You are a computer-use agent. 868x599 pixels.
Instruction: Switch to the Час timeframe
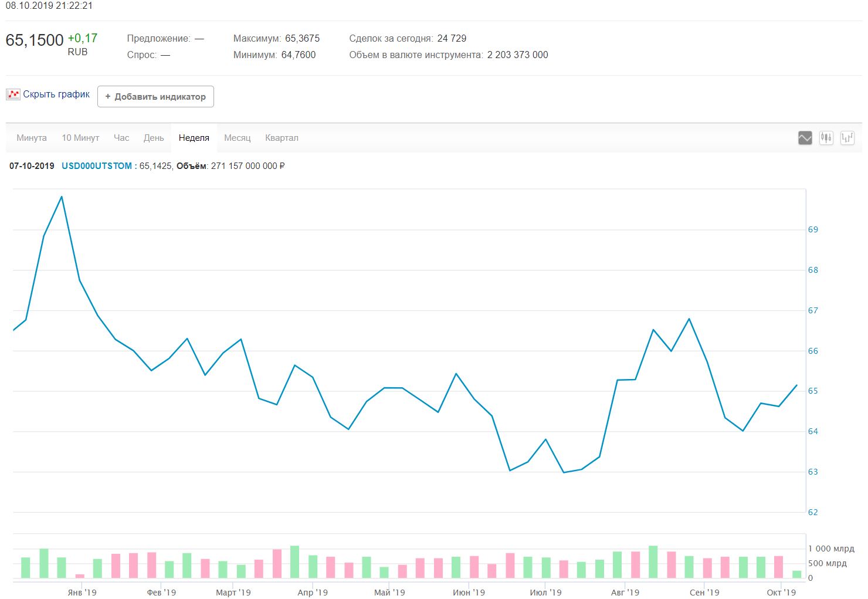(121, 138)
